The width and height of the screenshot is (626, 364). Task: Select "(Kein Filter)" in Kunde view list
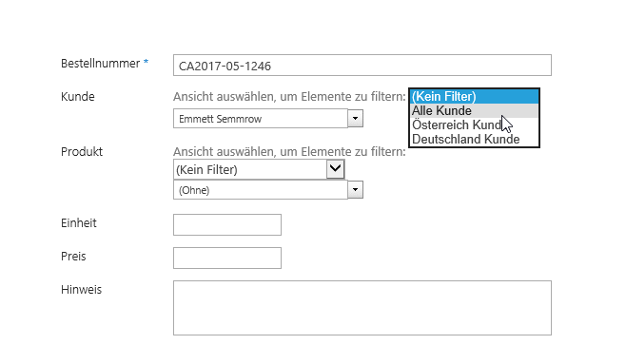click(475, 97)
